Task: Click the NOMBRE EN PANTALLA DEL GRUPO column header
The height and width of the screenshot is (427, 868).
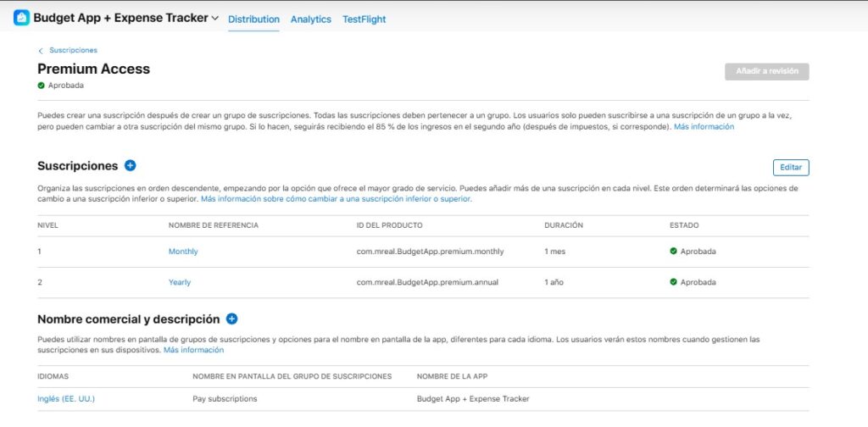Action: 292,377
